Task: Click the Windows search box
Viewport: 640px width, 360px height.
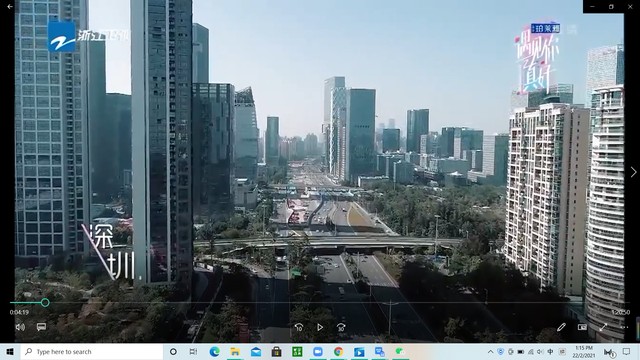Action: (92, 352)
